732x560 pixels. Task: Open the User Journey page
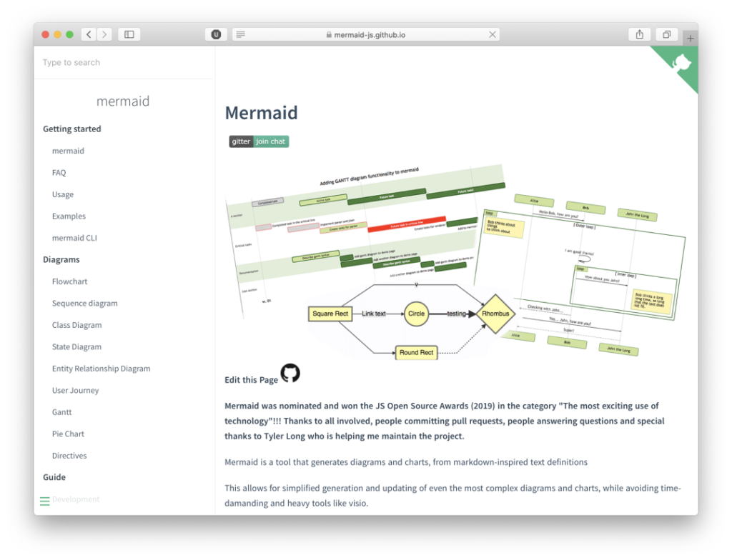point(76,391)
